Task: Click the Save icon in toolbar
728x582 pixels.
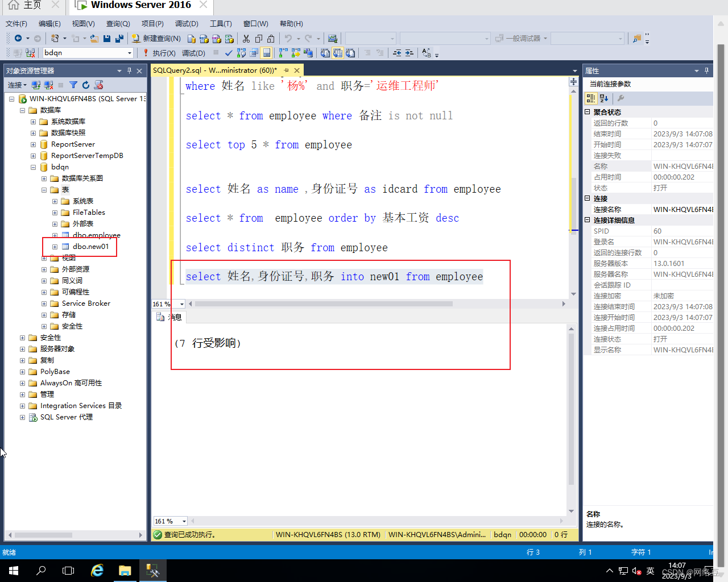Action: [x=107, y=38]
